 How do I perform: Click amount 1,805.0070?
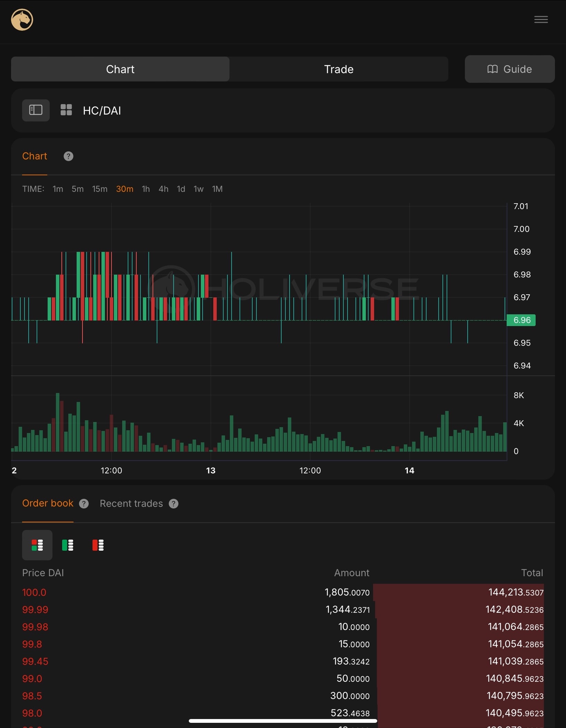pos(347,592)
